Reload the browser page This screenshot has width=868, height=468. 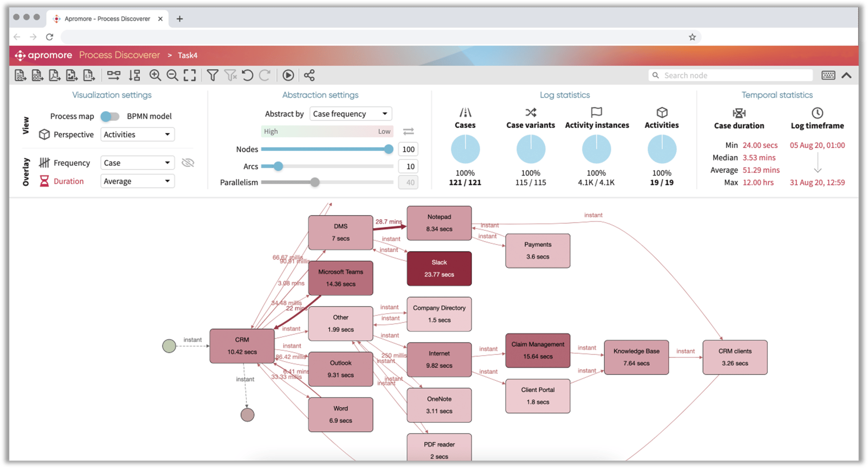click(50, 37)
